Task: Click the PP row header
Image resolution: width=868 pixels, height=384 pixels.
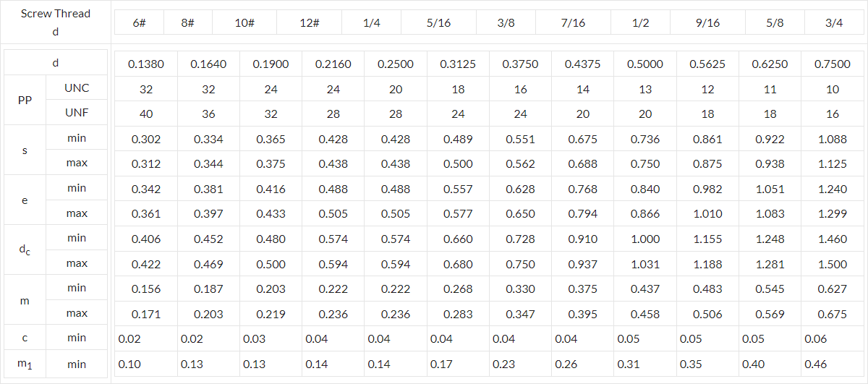Action: click(25, 101)
